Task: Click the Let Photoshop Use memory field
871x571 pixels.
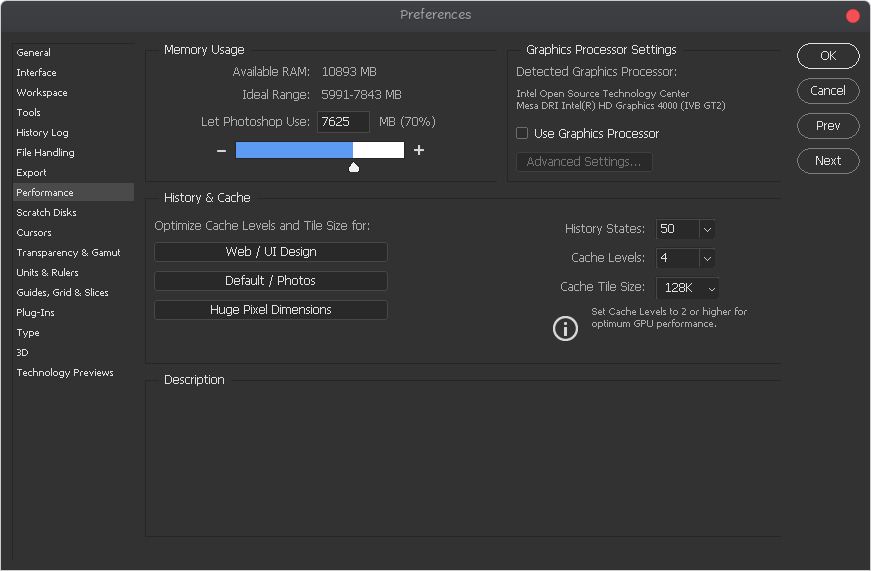Action: click(x=343, y=122)
